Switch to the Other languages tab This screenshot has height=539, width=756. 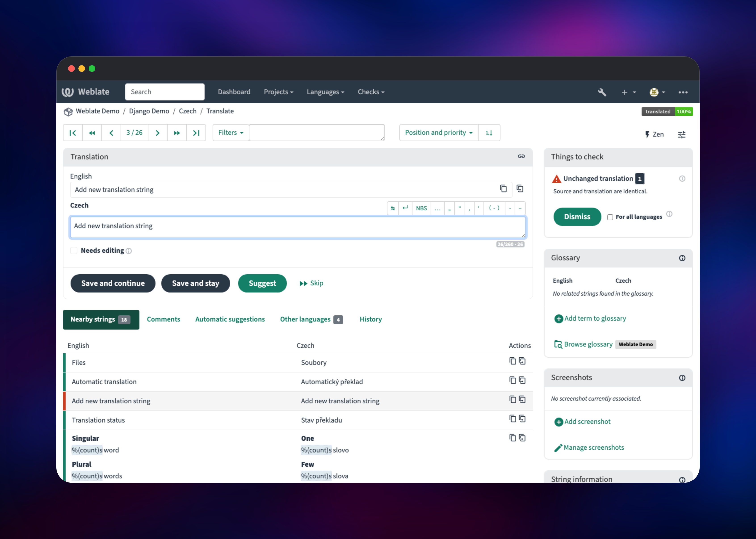pos(311,319)
